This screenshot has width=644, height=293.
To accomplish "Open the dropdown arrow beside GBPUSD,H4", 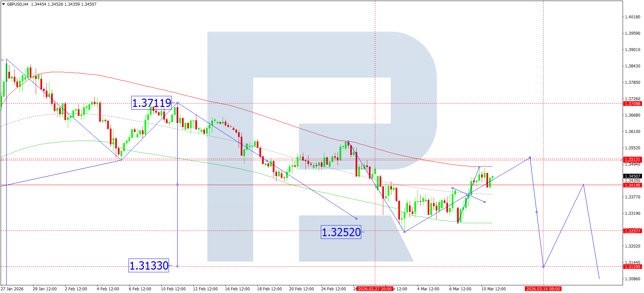I will pos(4,4).
